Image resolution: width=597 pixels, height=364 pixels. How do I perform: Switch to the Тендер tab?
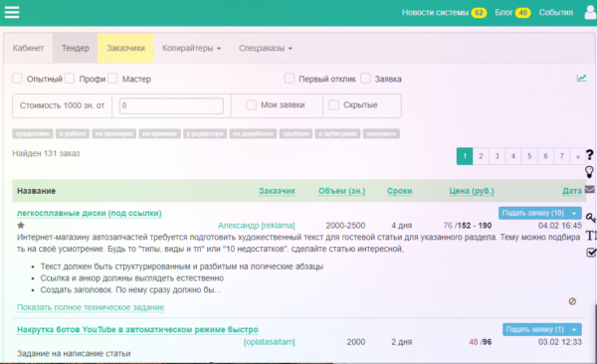click(x=76, y=48)
